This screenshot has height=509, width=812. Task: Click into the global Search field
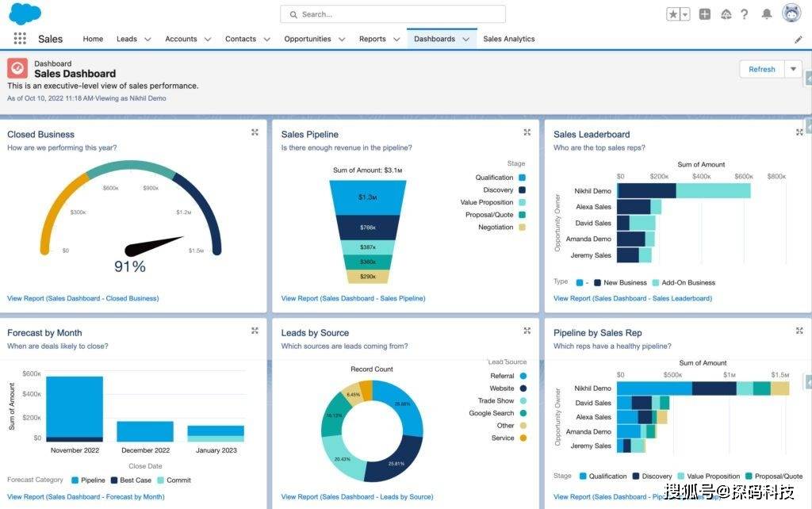pos(393,14)
